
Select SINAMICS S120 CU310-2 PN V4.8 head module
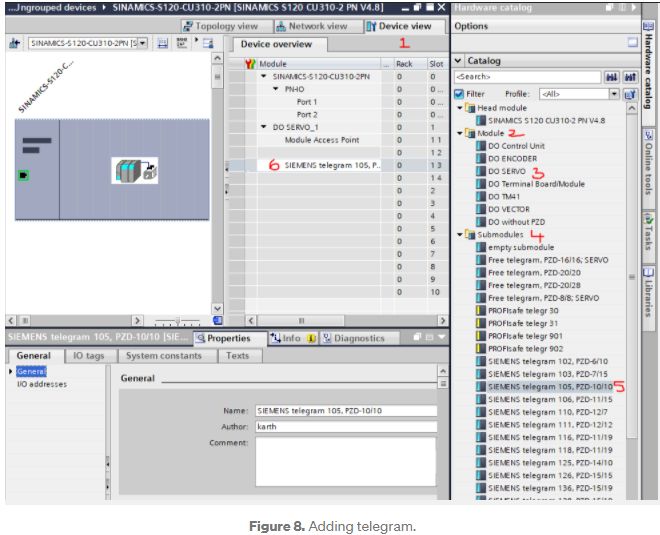coord(546,121)
